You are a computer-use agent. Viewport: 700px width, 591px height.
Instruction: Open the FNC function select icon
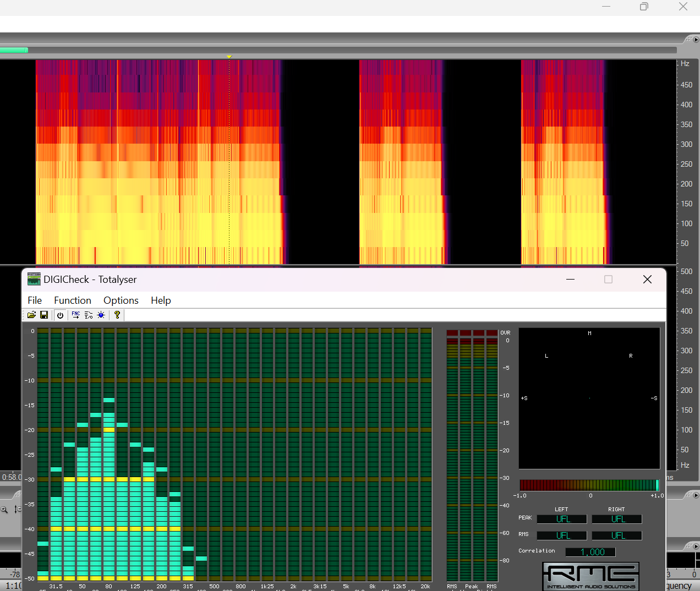tap(76, 315)
